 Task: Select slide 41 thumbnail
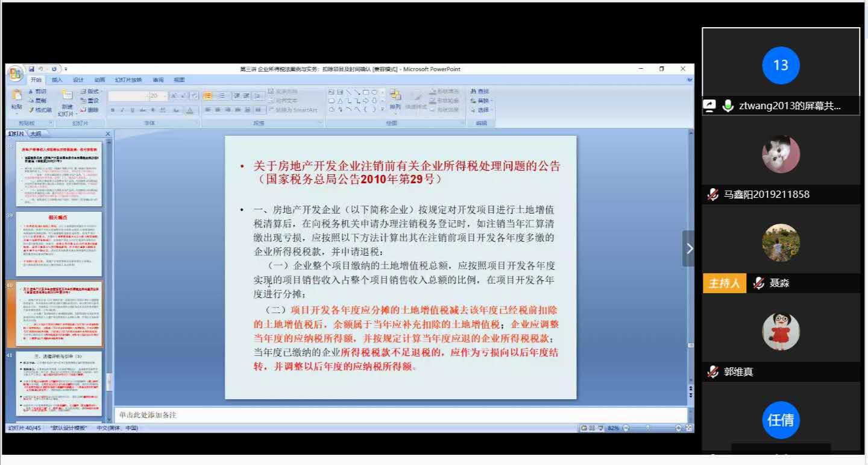pos(59,384)
